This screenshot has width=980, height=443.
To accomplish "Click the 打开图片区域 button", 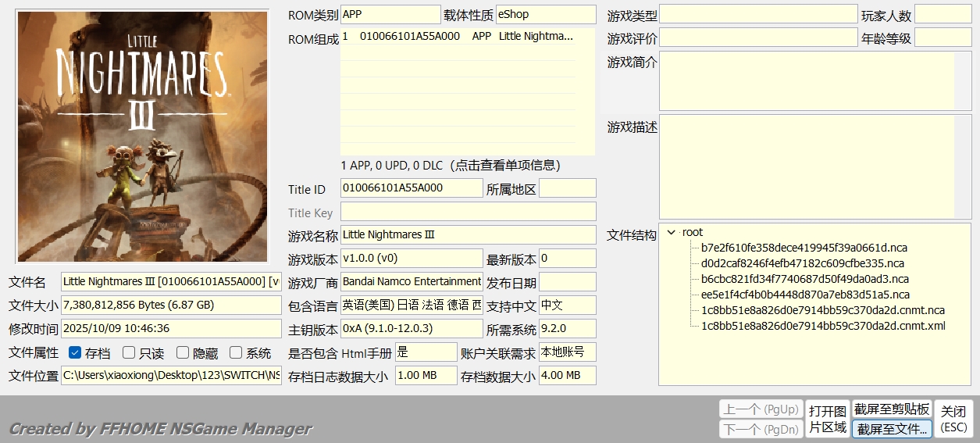I will point(828,419).
